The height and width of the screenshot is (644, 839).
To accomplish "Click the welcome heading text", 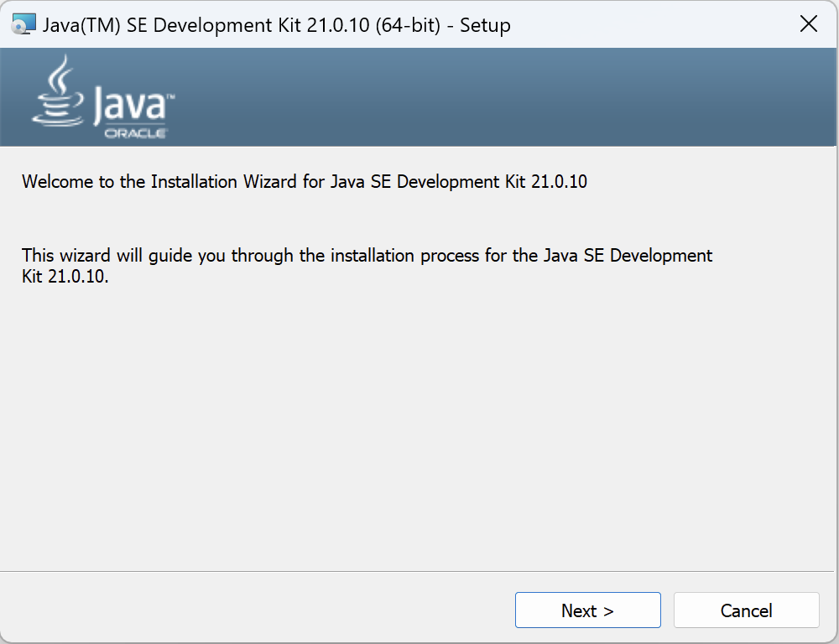I will pos(304,181).
